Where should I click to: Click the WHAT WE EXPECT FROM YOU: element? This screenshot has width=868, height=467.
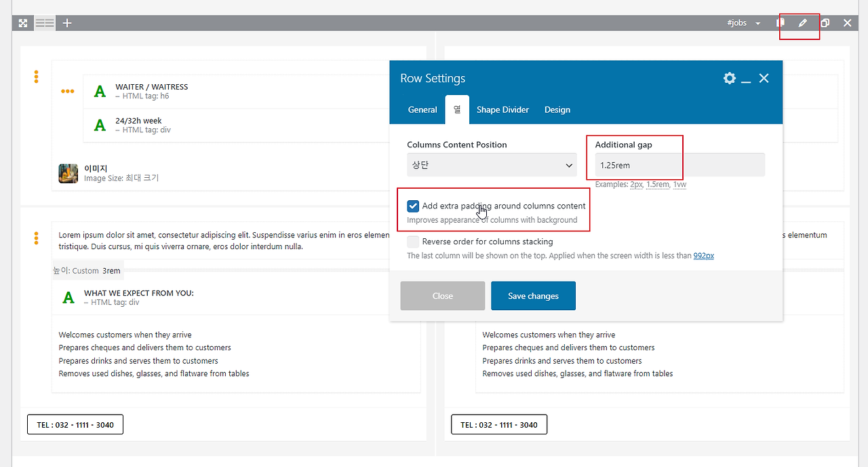139,293
